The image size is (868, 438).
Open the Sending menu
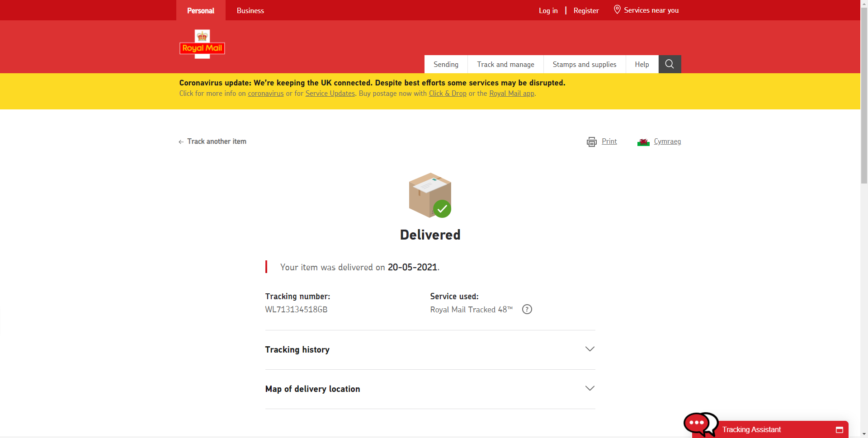pyautogui.click(x=446, y=65)
